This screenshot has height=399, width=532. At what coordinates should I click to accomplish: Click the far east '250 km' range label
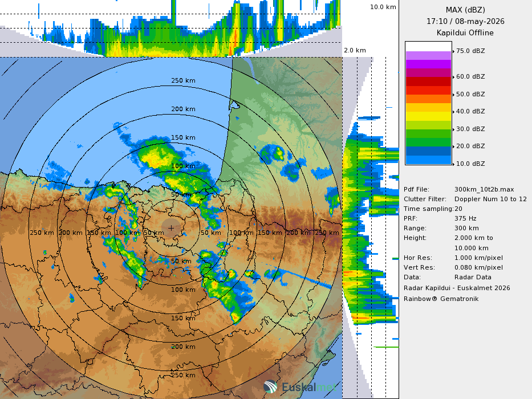tap(327, 233)
